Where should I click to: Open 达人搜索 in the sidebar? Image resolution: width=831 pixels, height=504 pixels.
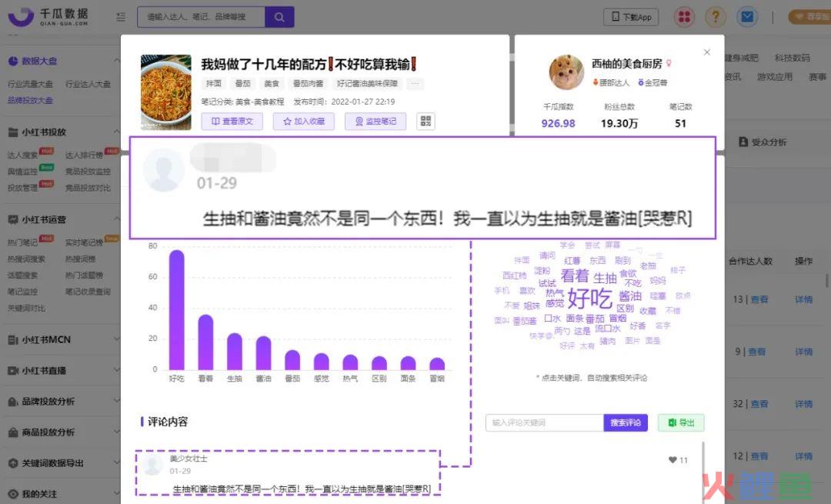(x=23, y=155)
